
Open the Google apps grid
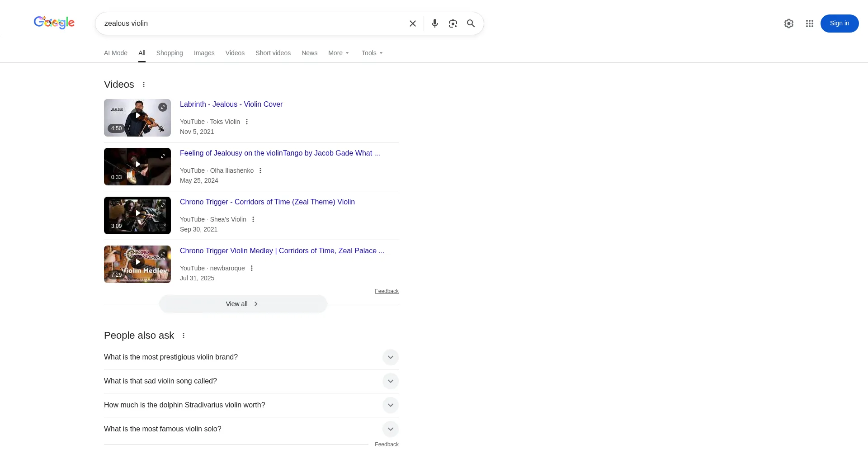[x=809, y=24]
